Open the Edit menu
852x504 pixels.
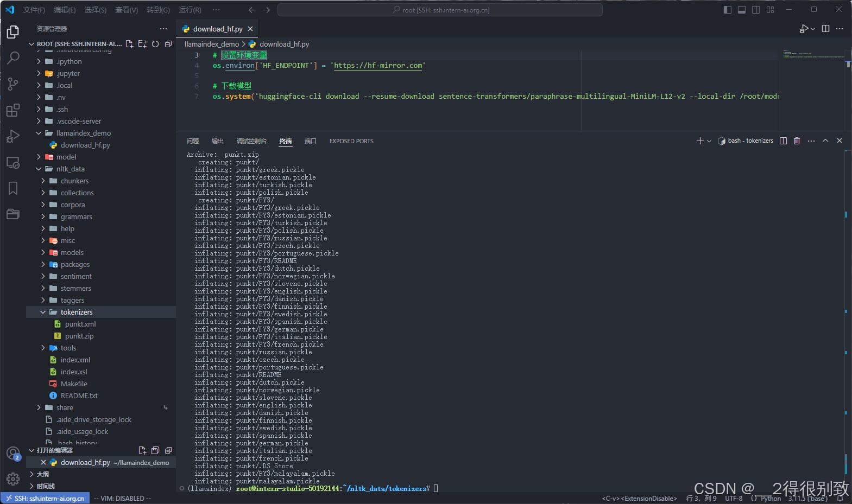[65, 10]
